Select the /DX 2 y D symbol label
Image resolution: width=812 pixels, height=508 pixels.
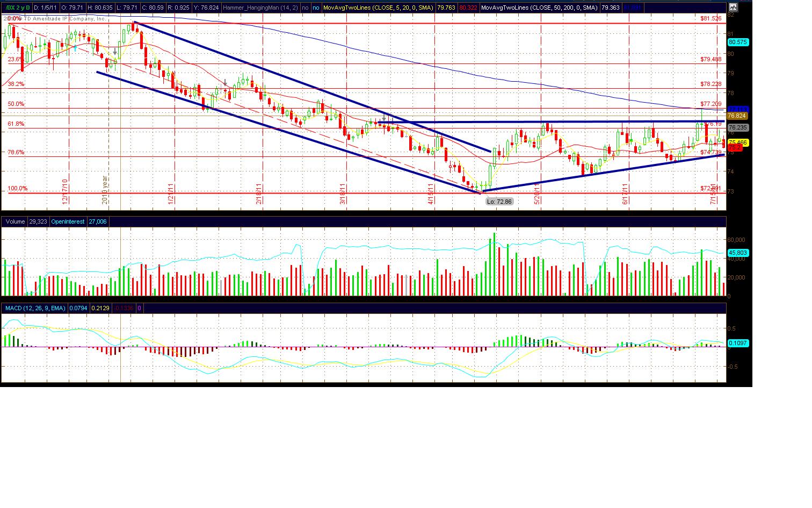pyautogui.click(x=17, y=8)
